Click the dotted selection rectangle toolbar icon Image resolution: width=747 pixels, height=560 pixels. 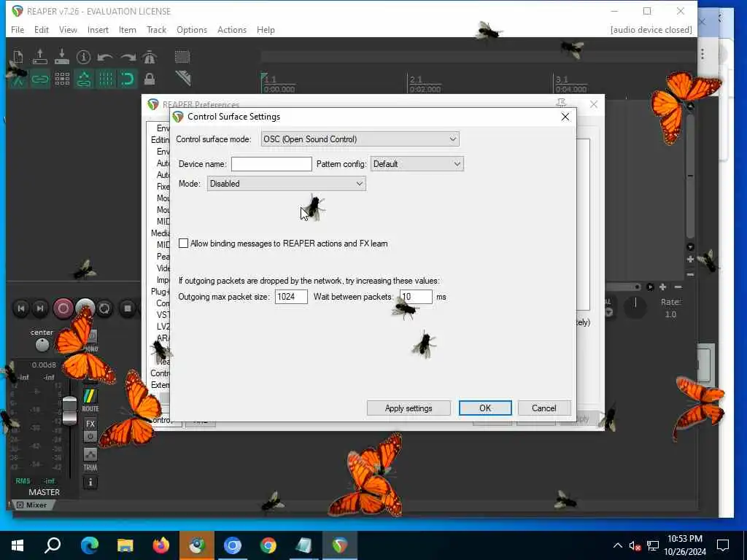182,57
